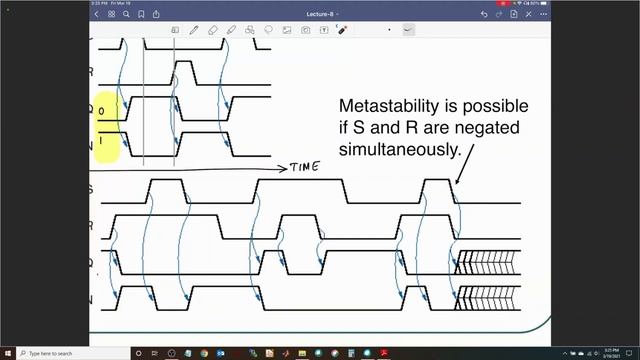
Task: Select the Shapes tool
Action: tap(249, 30)
